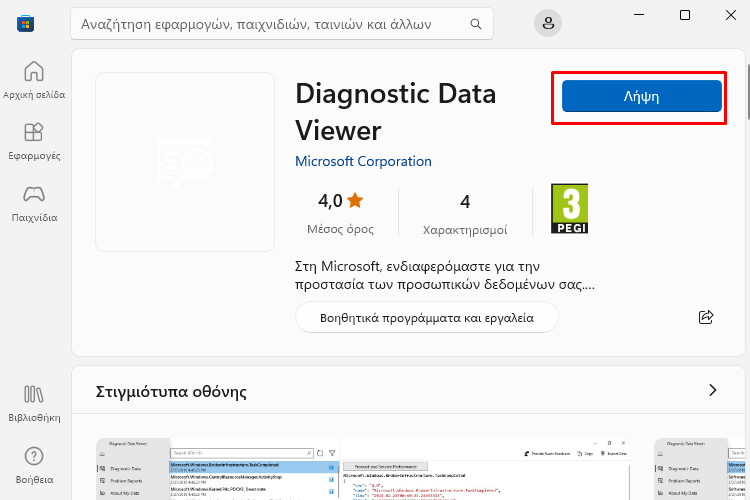Click the Στιγμιότυπα οθόνης heading
The height and width of the screenshot is (500, 750).
coord(171,391)
